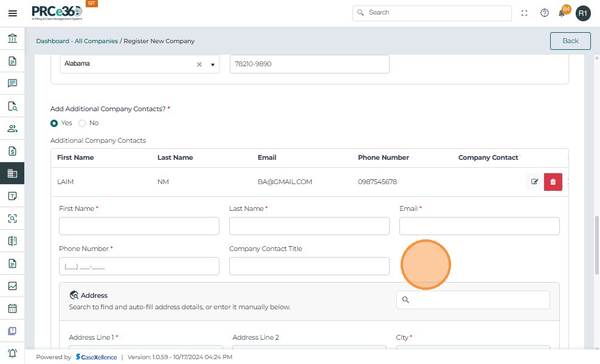The width and height of the screenshot is (600, 364).
Task: Clear the Alabama state selection
Action: 199,64
